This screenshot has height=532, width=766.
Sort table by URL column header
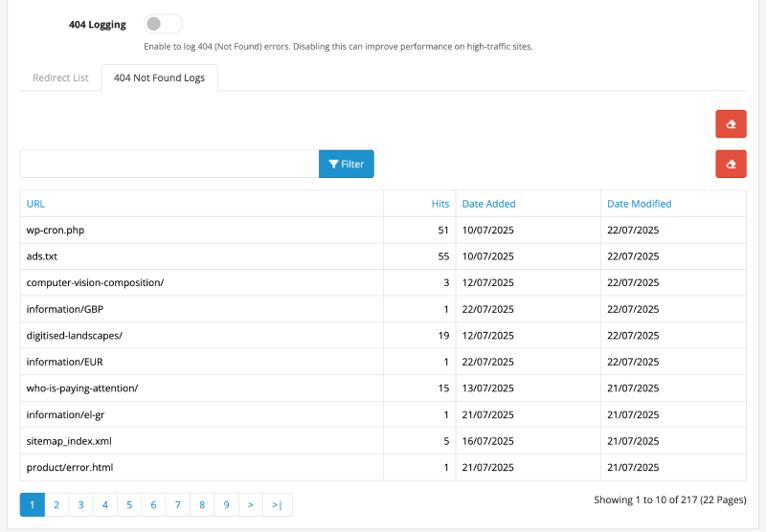(35, 204)
